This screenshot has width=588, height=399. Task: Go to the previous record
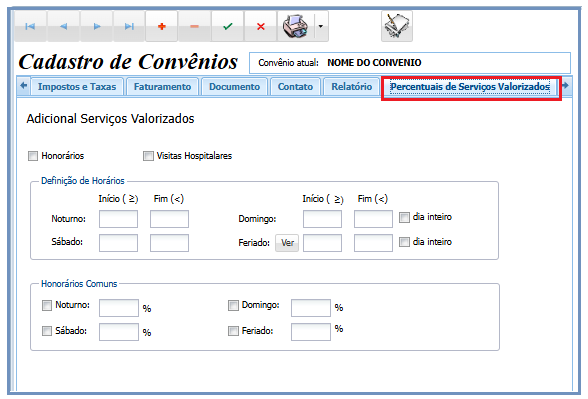(x=63, y=26)
